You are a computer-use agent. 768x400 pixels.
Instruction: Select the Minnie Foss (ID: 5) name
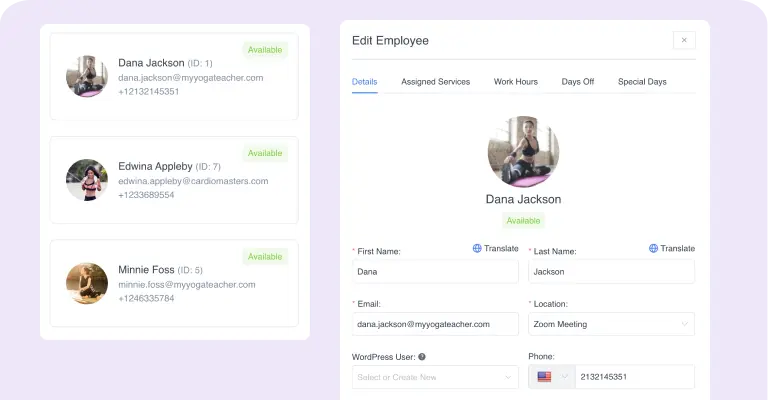click(x=160, y=270)
